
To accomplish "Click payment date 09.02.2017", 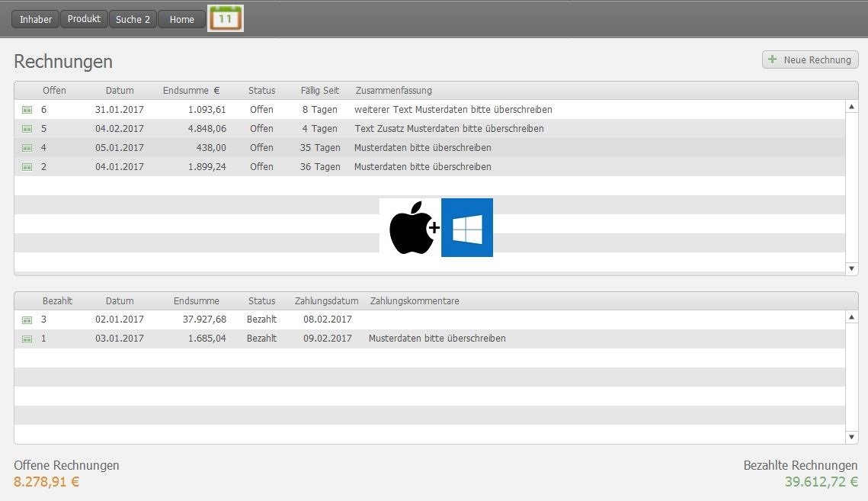I will click(x=327, y=338).
